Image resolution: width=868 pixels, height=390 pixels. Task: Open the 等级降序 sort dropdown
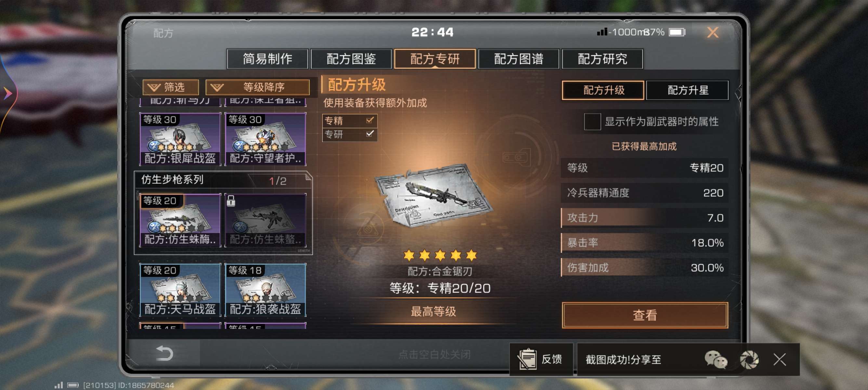pos(257,87)
